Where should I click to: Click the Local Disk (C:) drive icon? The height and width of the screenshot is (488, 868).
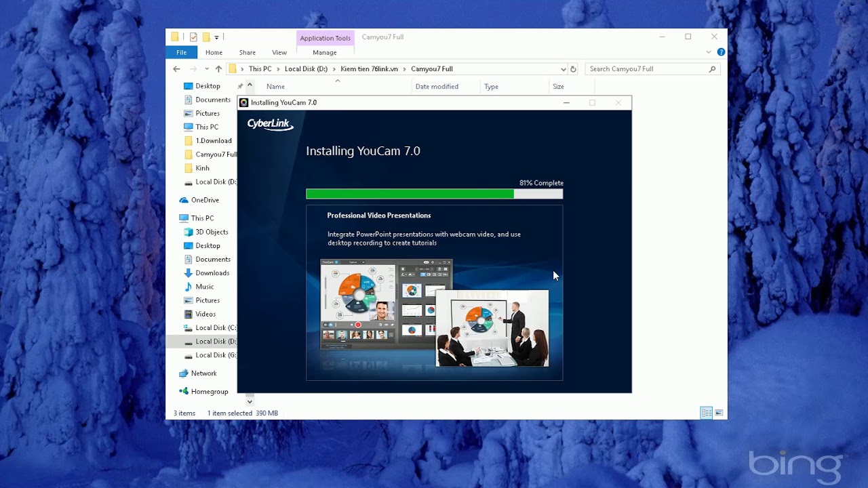click(189, 328)
